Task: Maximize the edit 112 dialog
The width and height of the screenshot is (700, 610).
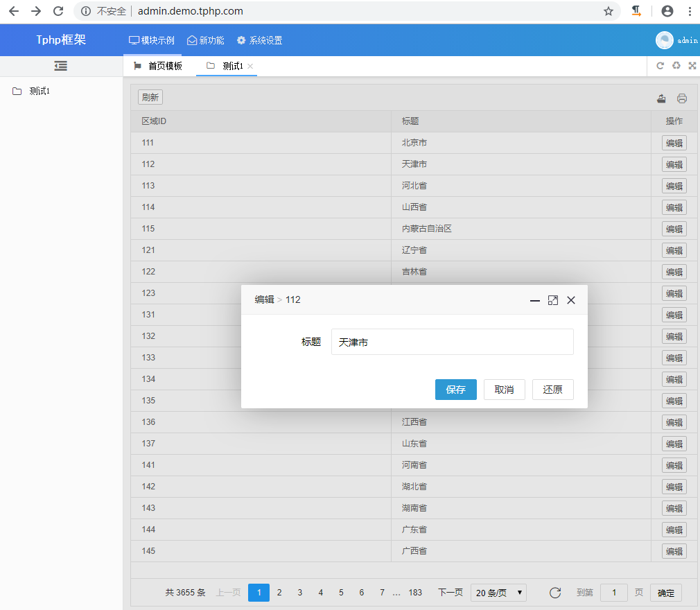Action: pos(552,300)
